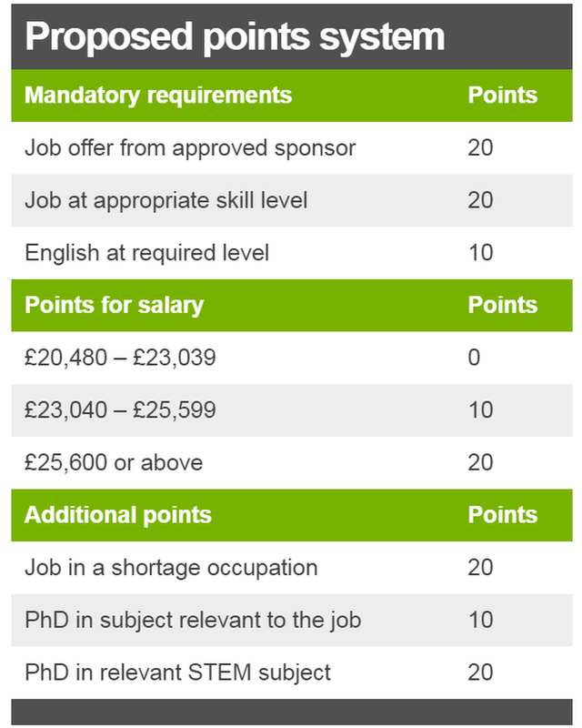The height and width of the screenshot is (728, 582).
Task: Click the 20 points value for shortage occupation
Action: [480, 568]
